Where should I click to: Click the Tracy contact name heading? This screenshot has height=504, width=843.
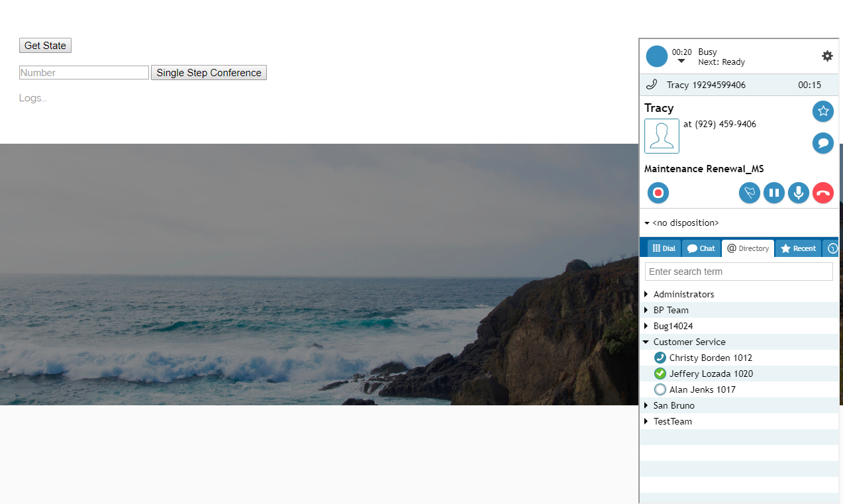click(x=659, y=108)
